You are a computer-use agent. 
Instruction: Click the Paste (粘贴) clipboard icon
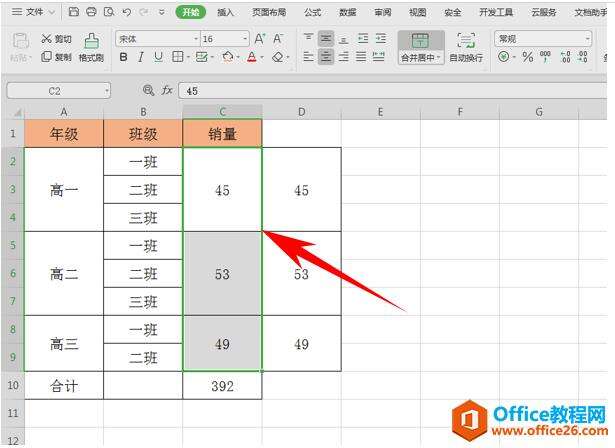click(20, 41)
